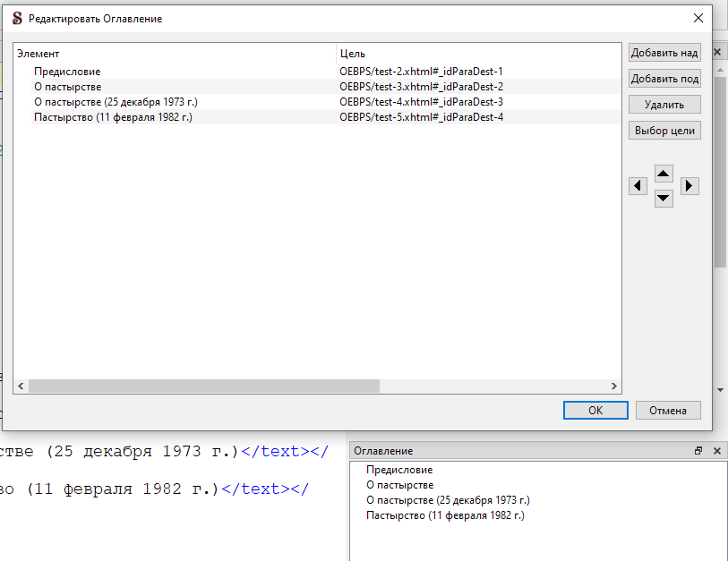The image size is (728, 561).
Task: Click the Выбор цели button
Action: (x=664, y=131)
